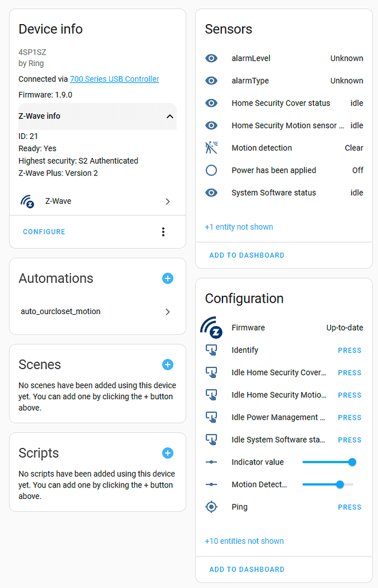This screenshot has height=588, width=378.
Task: Open the three-dot overflow menu
Action: coord(163,231)
